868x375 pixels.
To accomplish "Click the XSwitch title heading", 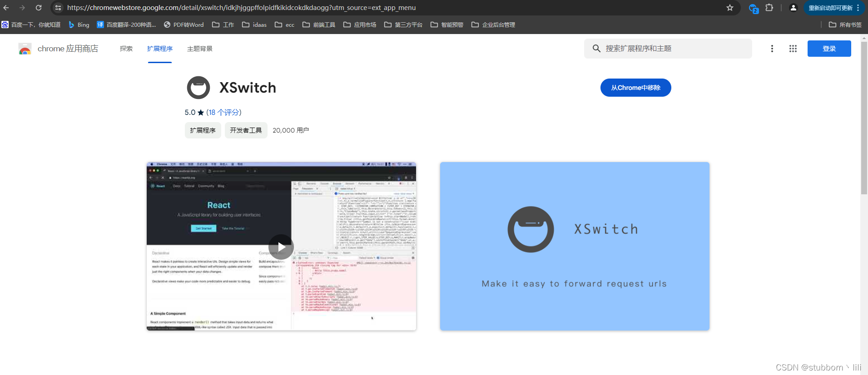I will click(x=248, y=88).
